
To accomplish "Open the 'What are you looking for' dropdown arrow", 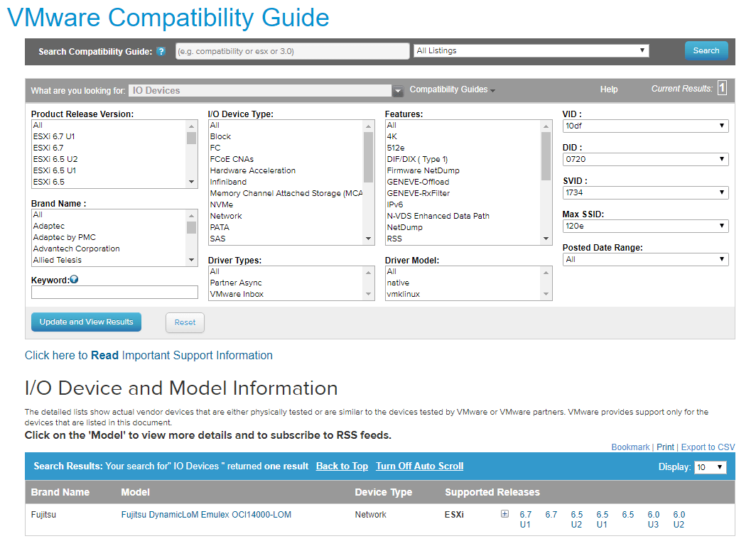I will click(x=397, y=91).
